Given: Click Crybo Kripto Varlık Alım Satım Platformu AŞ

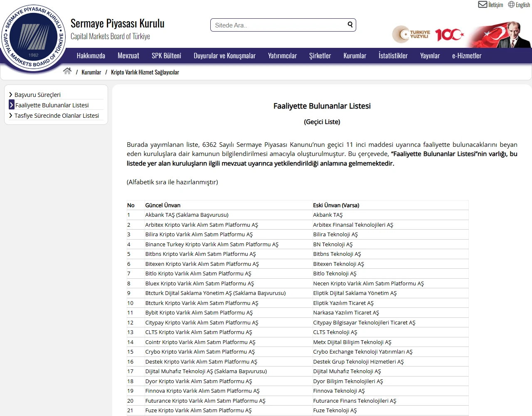Looking at the screenshot, I should pos(200,352).
